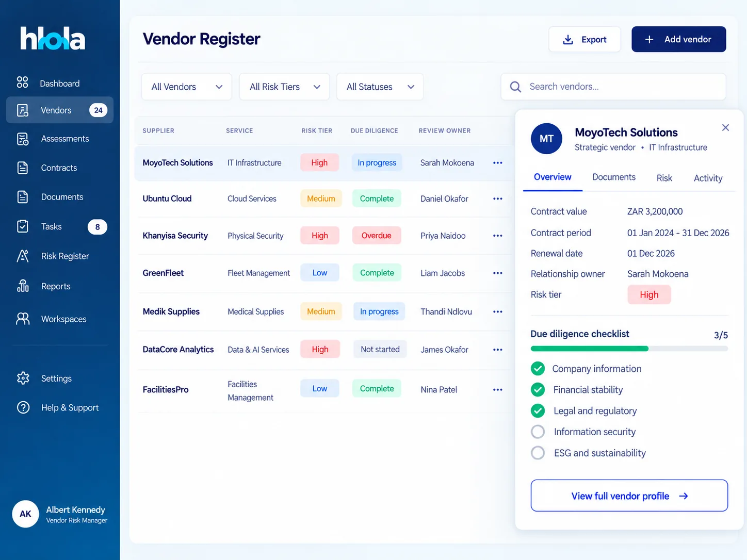Open more options for MoyoTech Solutions row
The width and height of the screenshot is (747, 560).
pyautogui.click(x=498, y=163)
